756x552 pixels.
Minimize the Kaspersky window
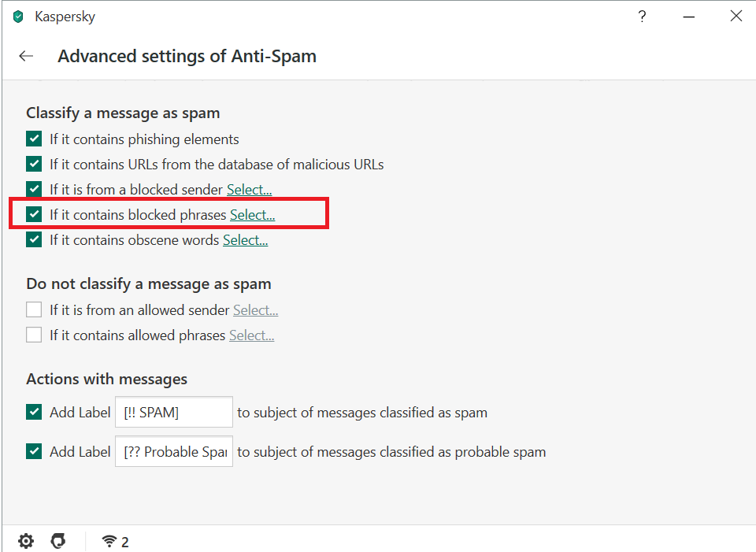[689, 17]
